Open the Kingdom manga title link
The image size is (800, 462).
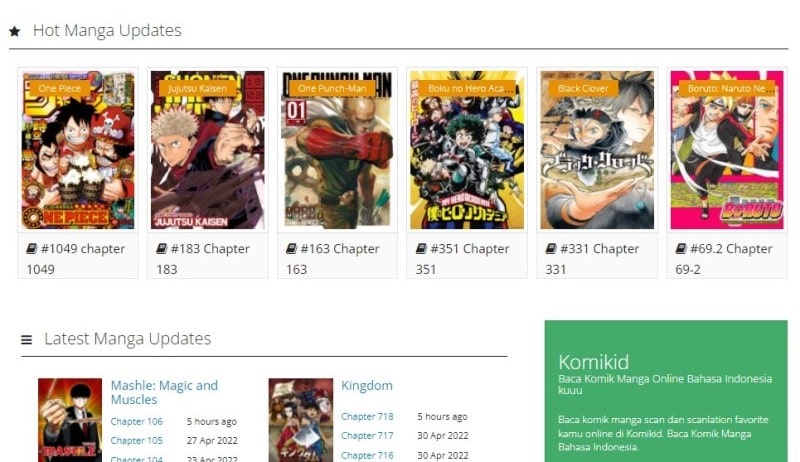(367, 386)
